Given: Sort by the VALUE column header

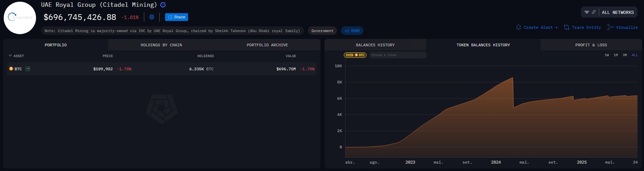Looking at the screenshot, I should click(x=291, y=56).
